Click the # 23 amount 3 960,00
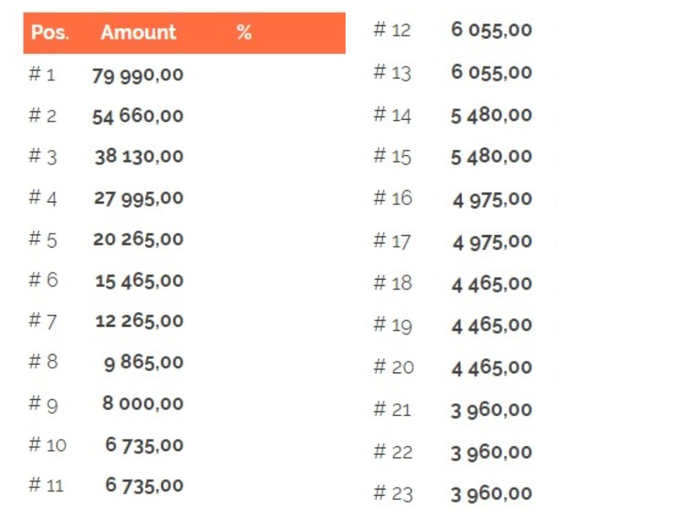The image size is (700, 525). pyautogui.click(x=492, y=494)
